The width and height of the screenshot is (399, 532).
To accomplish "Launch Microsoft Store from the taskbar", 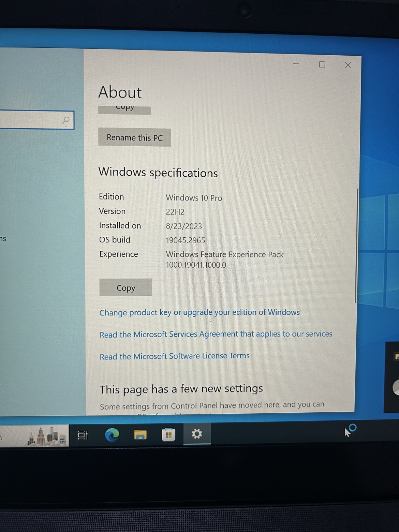I will 168,434.
